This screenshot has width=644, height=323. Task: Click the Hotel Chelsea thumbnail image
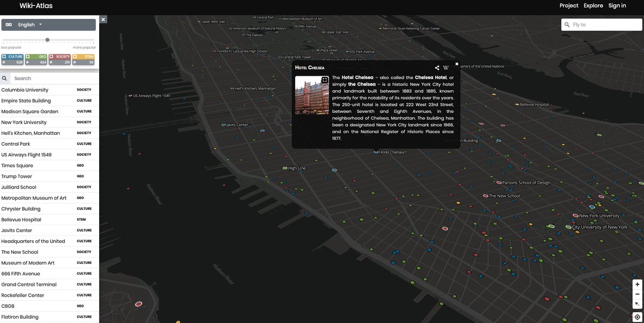(312, 95)
